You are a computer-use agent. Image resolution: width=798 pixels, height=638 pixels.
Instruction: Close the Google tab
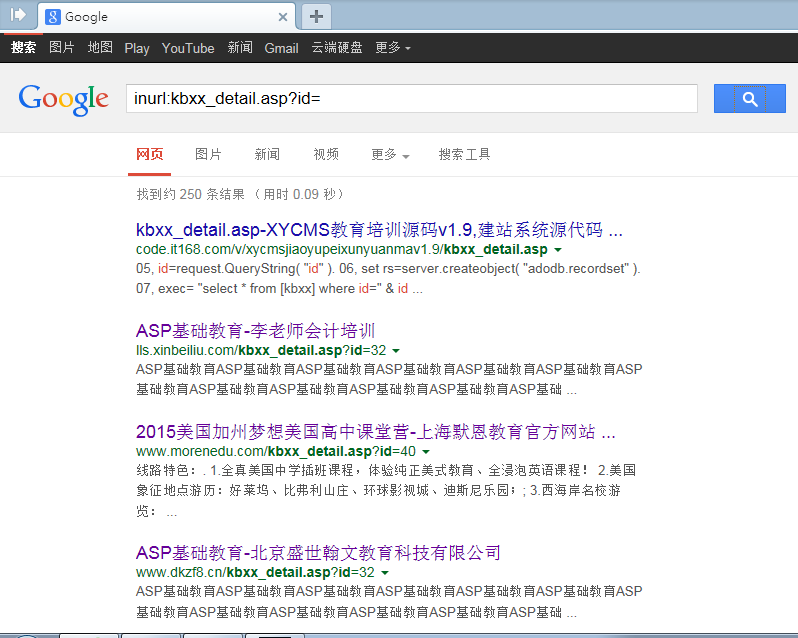point(283,17)
